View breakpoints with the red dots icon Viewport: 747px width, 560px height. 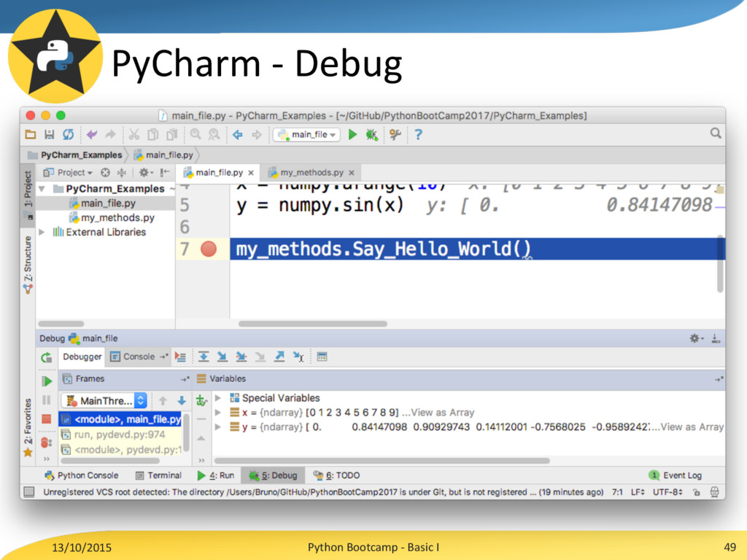click(x=46, y=443)
